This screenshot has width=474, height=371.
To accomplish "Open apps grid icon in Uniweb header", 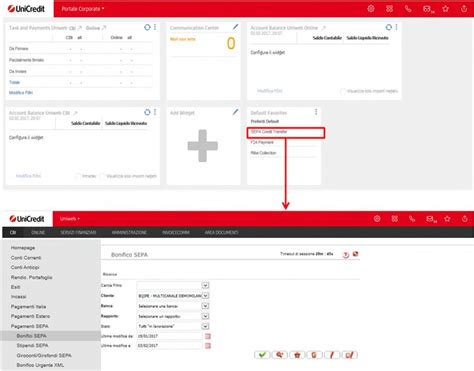I will pyautogui.click(x=395, y=219).
